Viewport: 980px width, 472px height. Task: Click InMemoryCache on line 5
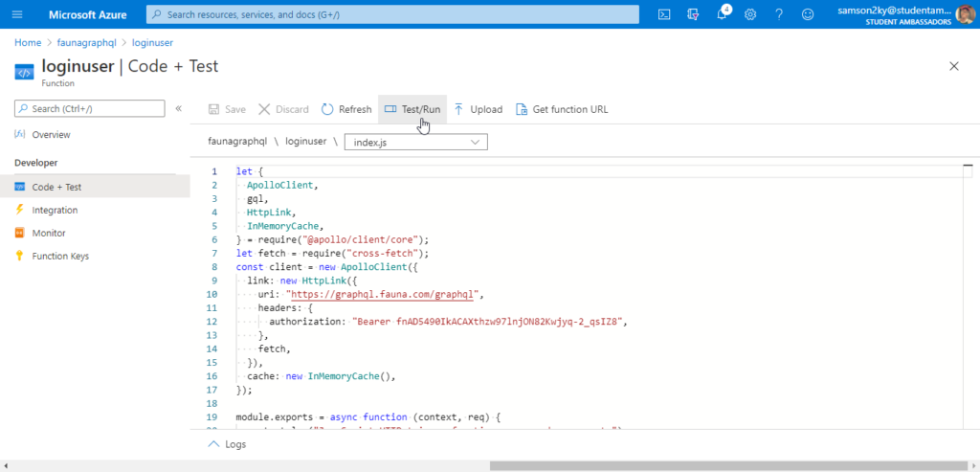[283, 226]
